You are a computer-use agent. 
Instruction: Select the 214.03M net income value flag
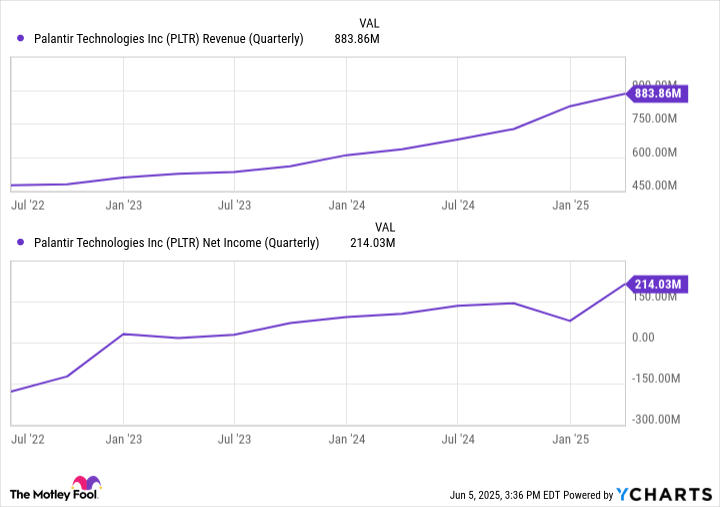[x=657, y=284]
